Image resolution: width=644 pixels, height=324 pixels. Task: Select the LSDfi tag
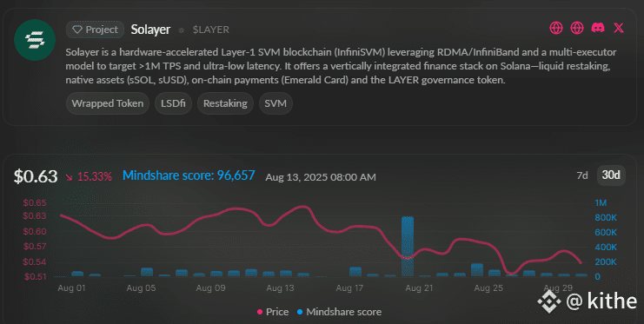tap(173, 103)
